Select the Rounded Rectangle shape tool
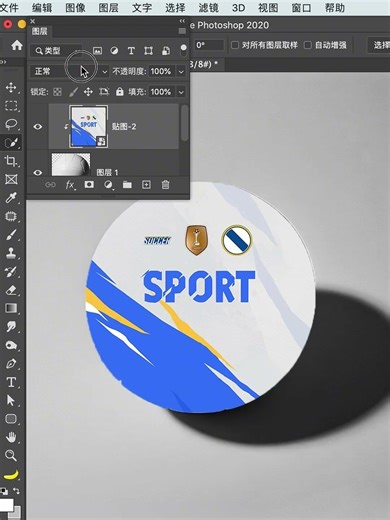390x520 pixels. [11, 419]
